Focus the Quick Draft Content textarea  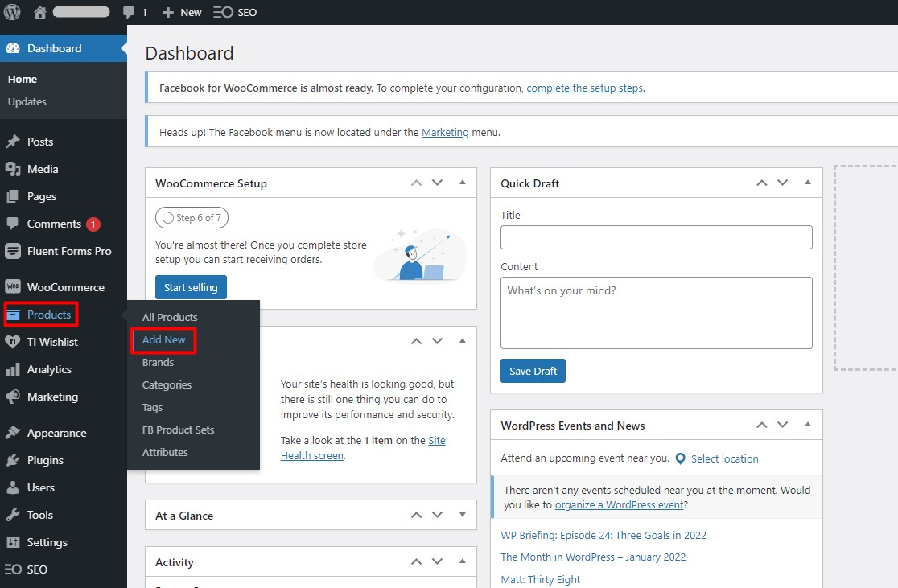click(x=657, y=313)
